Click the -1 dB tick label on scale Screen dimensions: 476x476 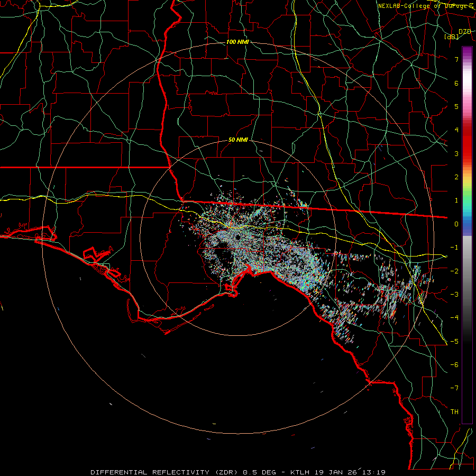(x=454, y=248)
